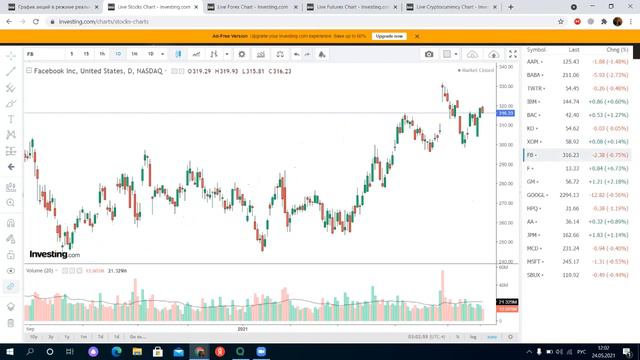640x360 pixels.
Task: Open the indicators panel icon
Action: point(261,54)
